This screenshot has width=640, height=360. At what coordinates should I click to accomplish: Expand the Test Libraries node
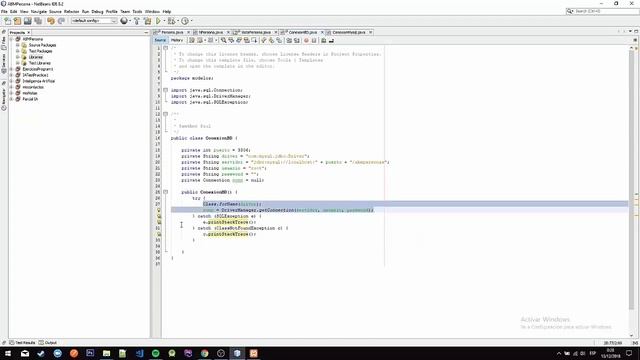pos(18,63)
